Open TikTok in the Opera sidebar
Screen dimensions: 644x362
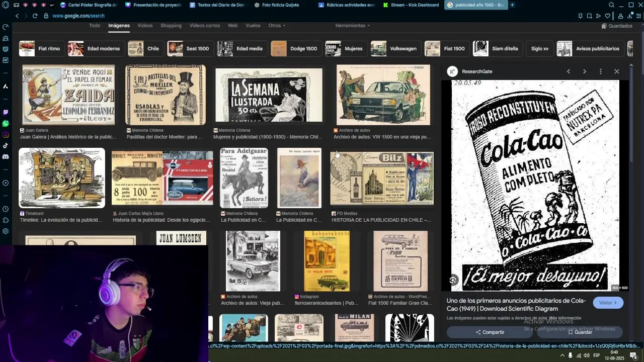[5, 146]
